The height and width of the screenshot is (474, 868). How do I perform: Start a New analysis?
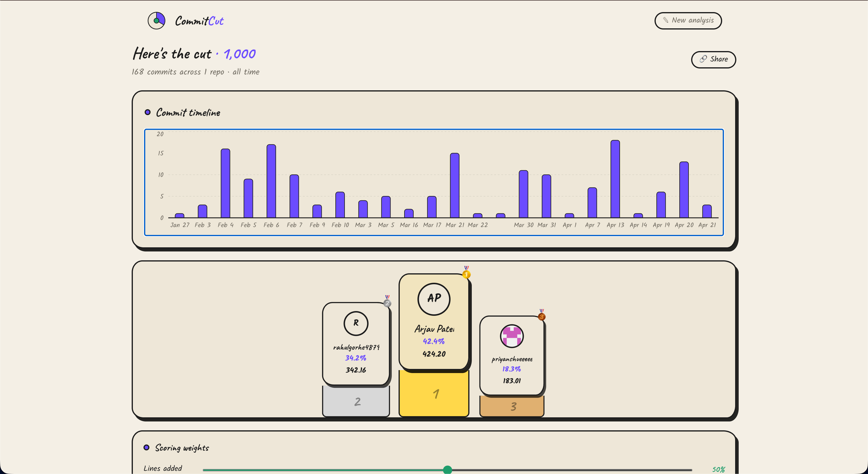[688, 21]
